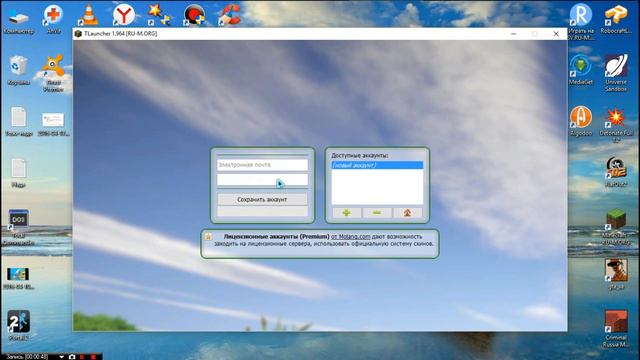Image resolution: width=640 pixels, height=360 pixels.
Task: Open the gold star desktop shortcut
Action: 159,16
